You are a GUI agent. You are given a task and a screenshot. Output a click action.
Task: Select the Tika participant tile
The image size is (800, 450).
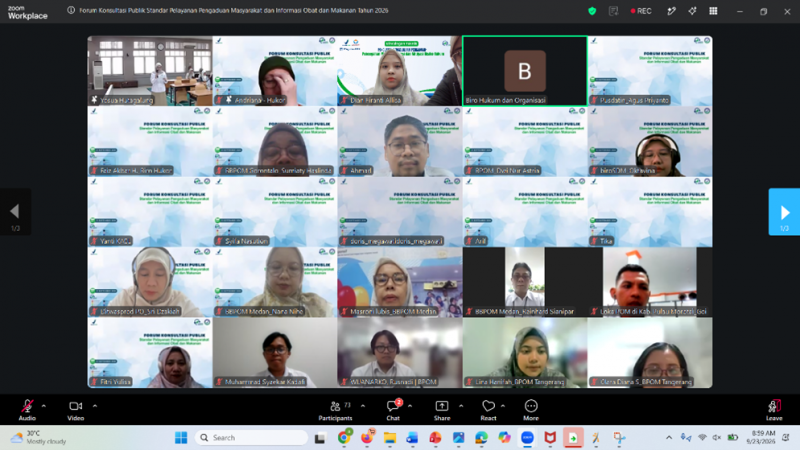click(x=650, y=212)
